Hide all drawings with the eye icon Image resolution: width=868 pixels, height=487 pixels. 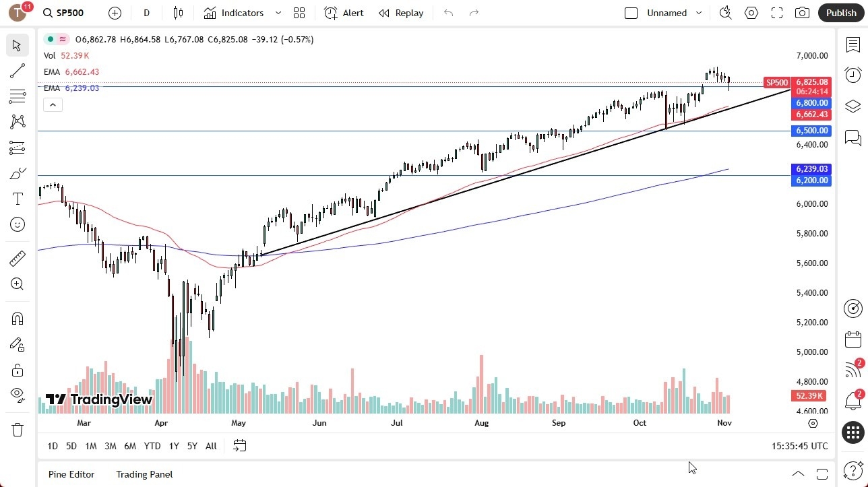(17, 395)
